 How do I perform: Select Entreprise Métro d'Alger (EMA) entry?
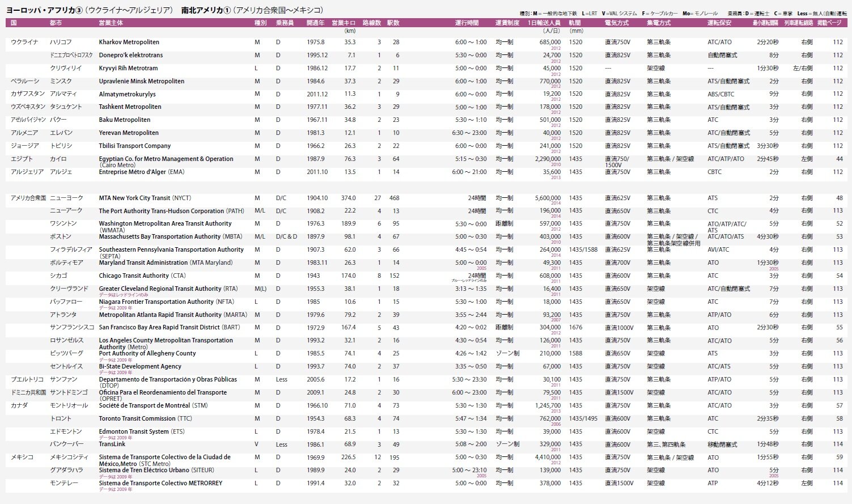tap(142, 172)
